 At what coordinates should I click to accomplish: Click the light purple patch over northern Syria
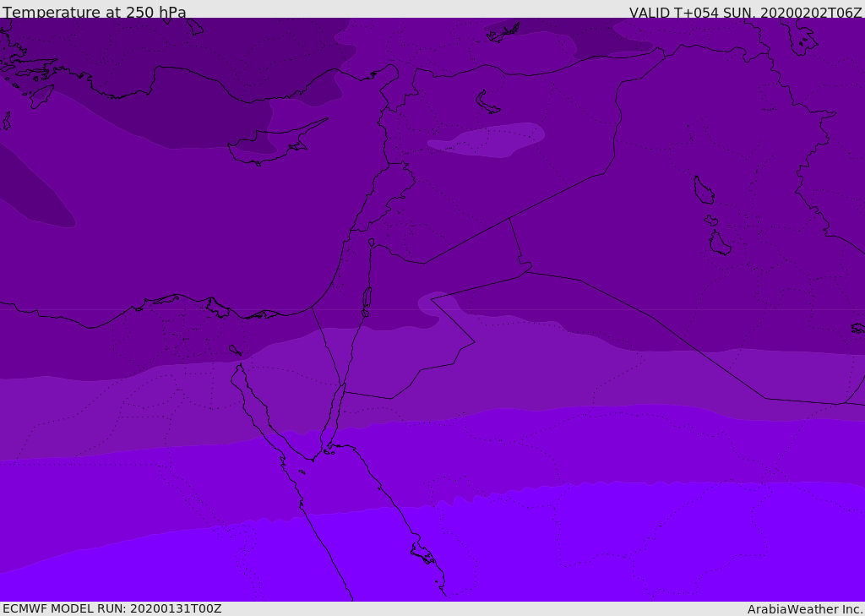pyautogui.click(x=486, y=140)
